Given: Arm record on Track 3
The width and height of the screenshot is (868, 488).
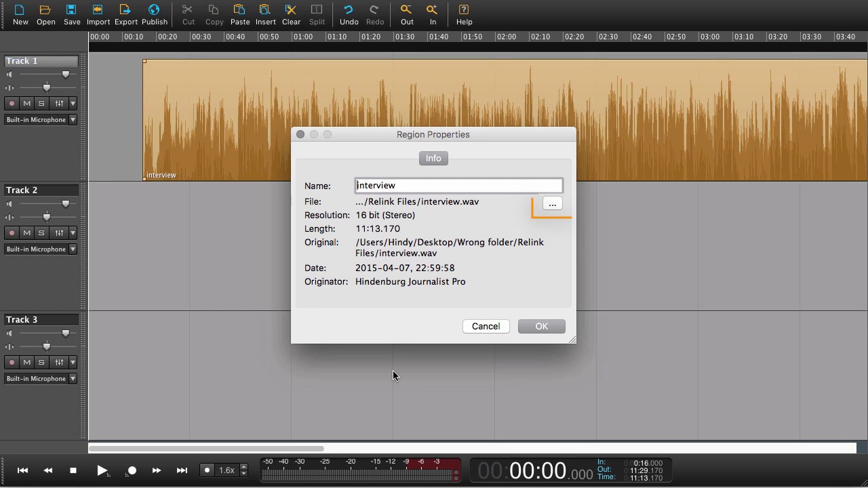Looking at the screenshot, I should click(x=12, y=363).
